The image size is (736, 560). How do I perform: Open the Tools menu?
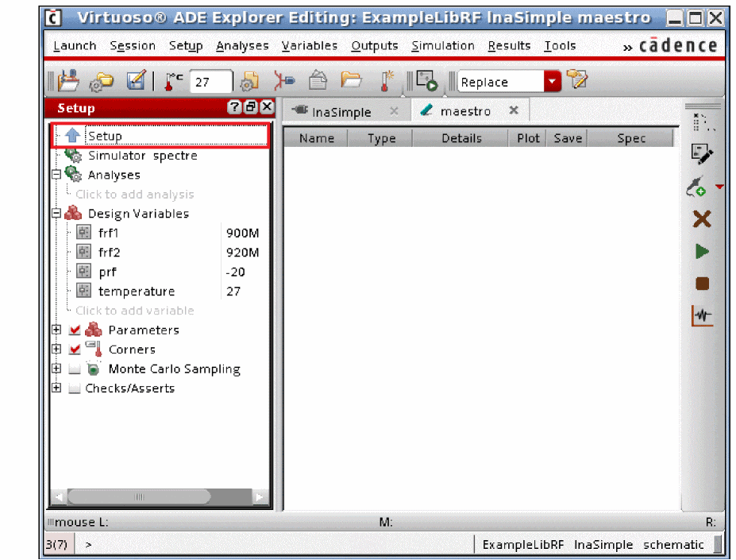coord(560,45)
